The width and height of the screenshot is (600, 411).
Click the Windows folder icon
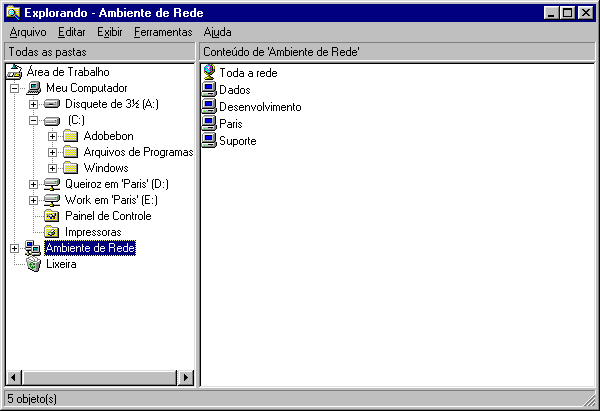71,168
